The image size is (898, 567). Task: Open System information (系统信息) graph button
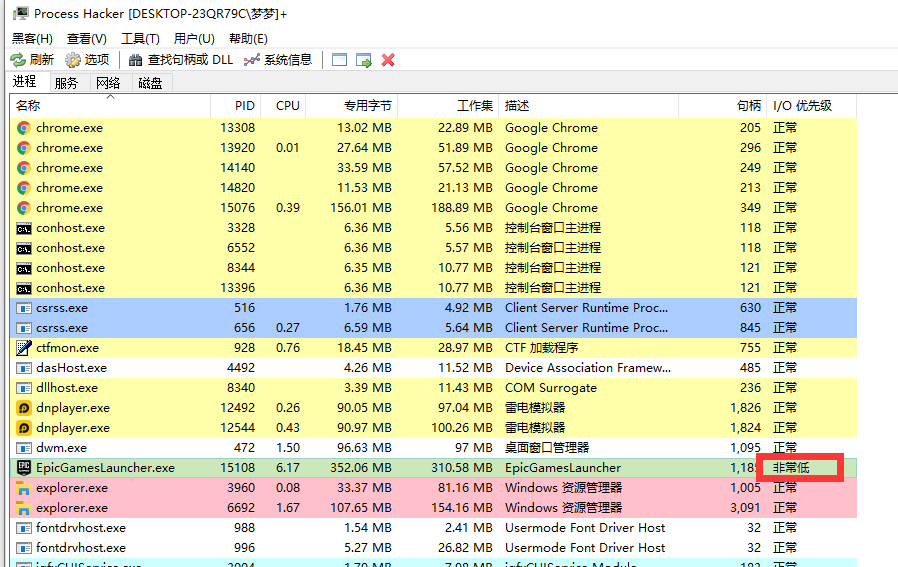click(x=278, y=60)
